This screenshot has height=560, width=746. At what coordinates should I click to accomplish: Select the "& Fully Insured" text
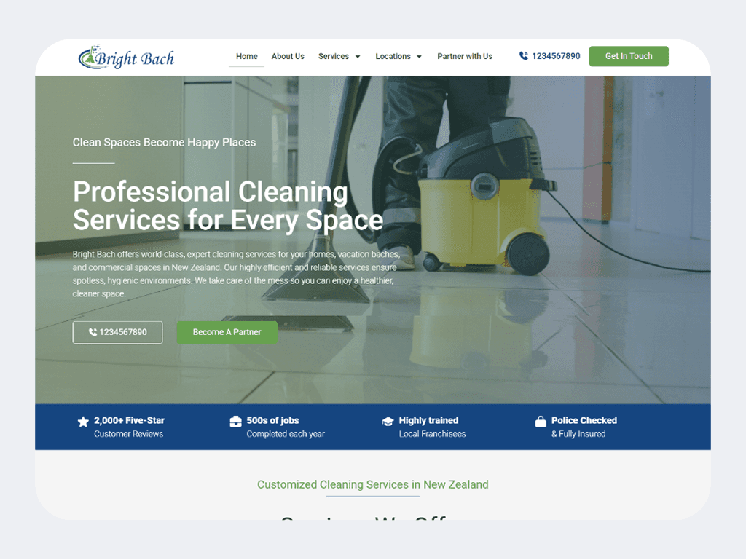[x=578, y=433]
